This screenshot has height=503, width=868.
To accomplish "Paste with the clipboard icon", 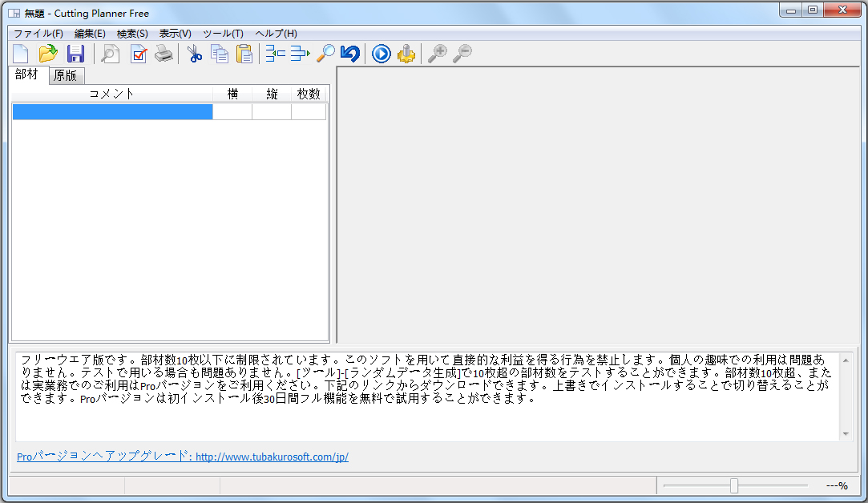I will tap(244, 54).
